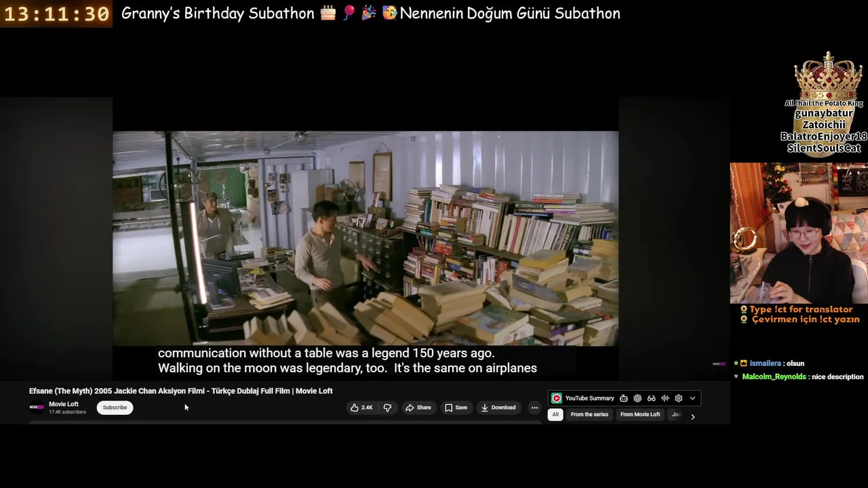
Task: Save the video to a playlist
Action: [456, 407]
